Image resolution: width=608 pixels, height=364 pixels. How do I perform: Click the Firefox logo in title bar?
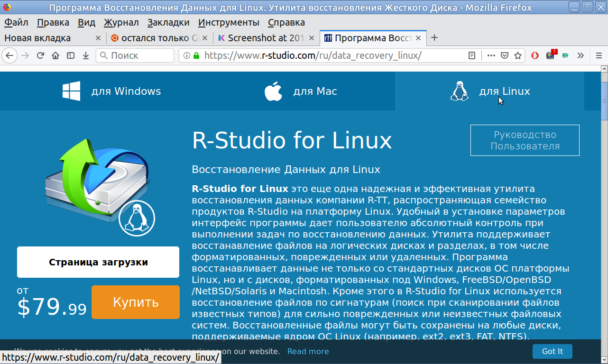[x=6, y=8]
